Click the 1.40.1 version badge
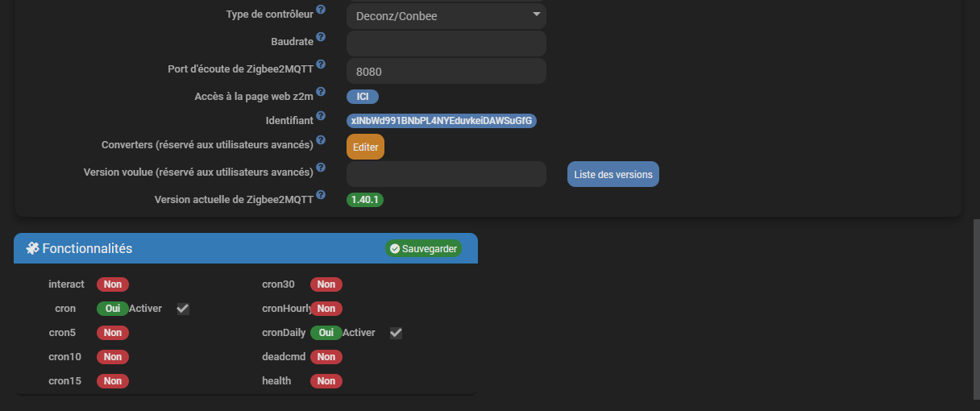The width and height of the screenshot is (980, 411). (365, 199)
